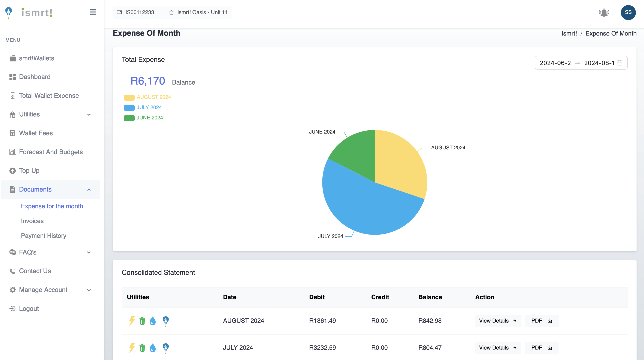Go to Forecast And Budgets
Image resolution: width=644 pixels, height=360 pixels.
click(51, 152)
